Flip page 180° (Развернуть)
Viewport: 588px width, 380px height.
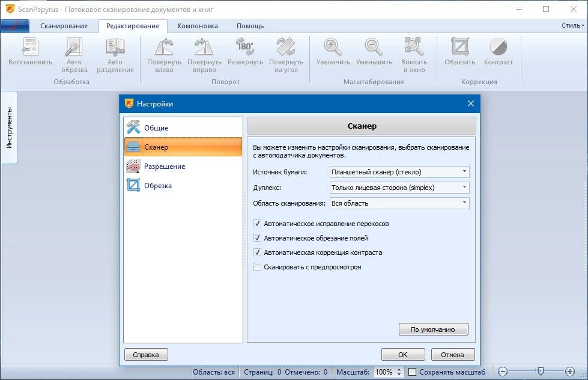coord(245,52)
